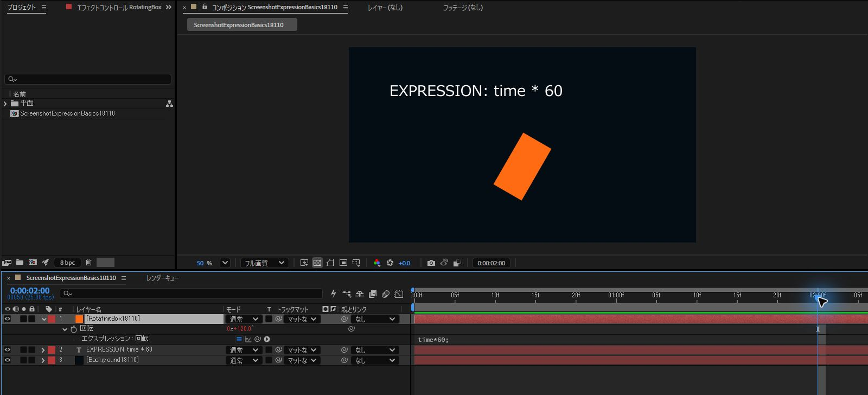Open the プロジェクト panel tab
Image resolution: width=868 pixels, height=395 pixels.
[21, 8]
